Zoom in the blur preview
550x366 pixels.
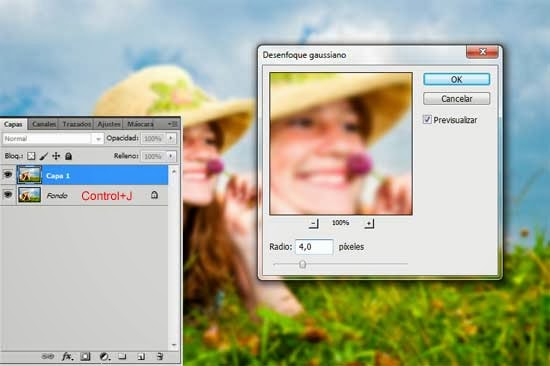coord(369,224)
